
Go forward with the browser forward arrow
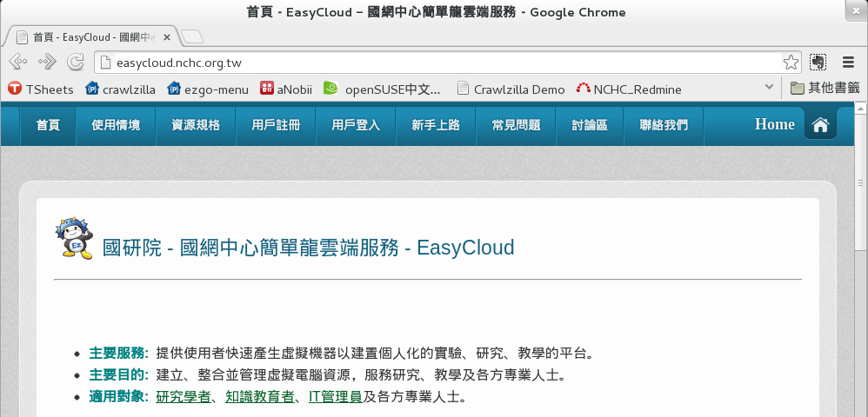[x=47, y=62]
